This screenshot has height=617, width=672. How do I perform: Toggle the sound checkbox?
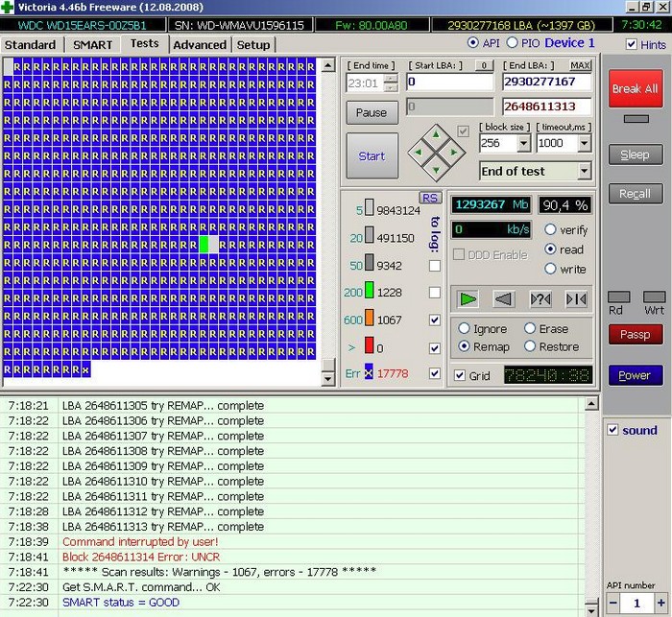[x=613, y=430]
